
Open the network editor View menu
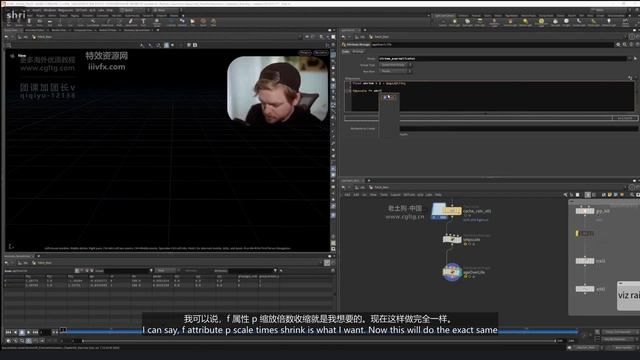click(373, 195)
